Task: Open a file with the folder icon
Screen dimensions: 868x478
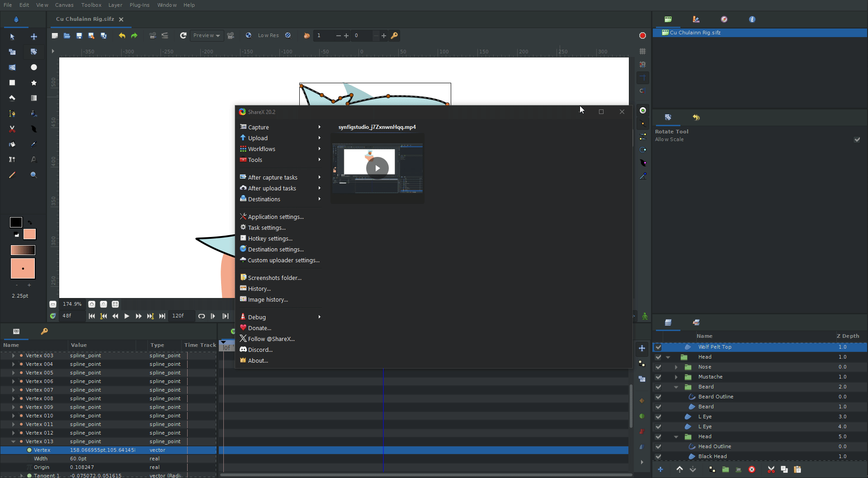Action: coord(67,36)
